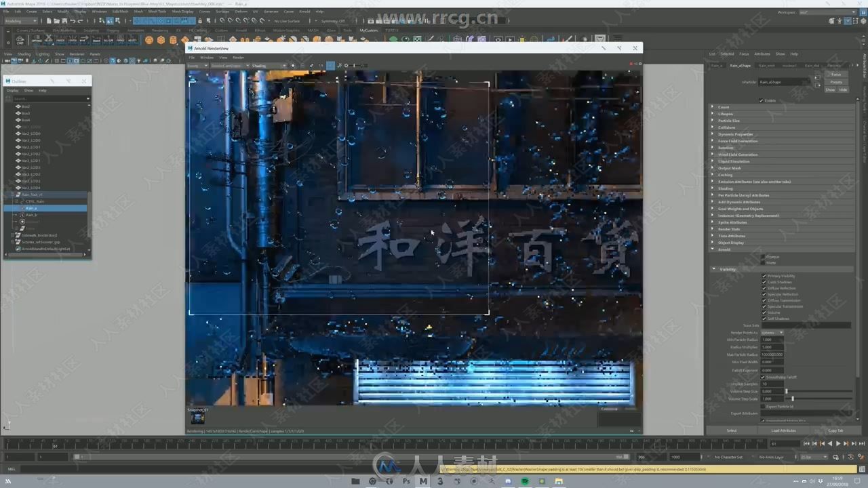Expand the Liquid Simulation section

point(783,161)
